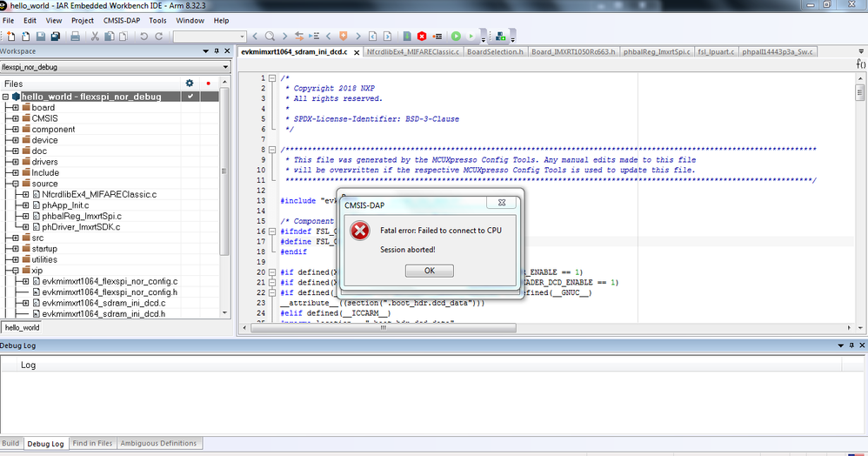Open the toolbar search text dropdown

[x=242, y=37]
